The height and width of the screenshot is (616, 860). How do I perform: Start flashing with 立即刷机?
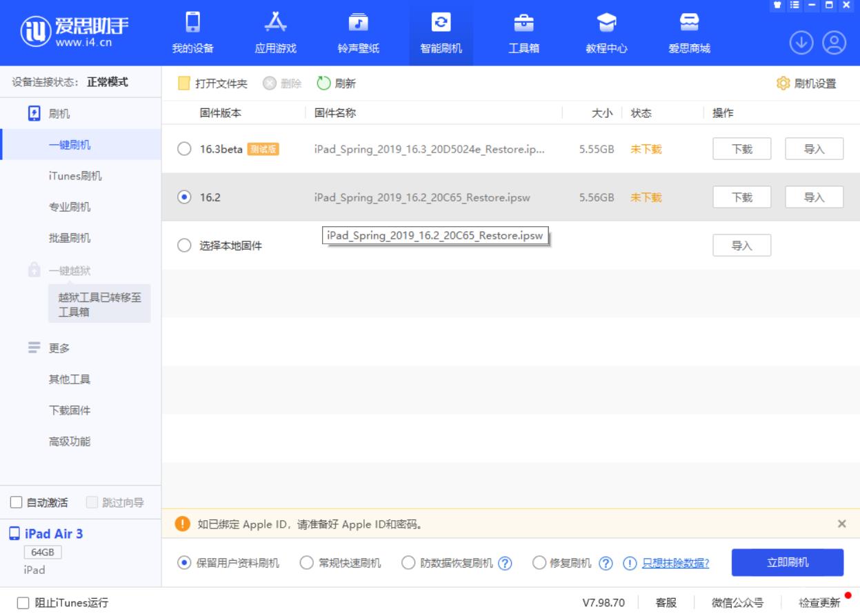786,562
